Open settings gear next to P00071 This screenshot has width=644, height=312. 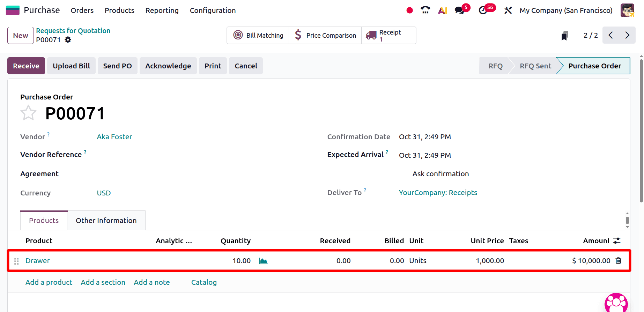[68, 40]
